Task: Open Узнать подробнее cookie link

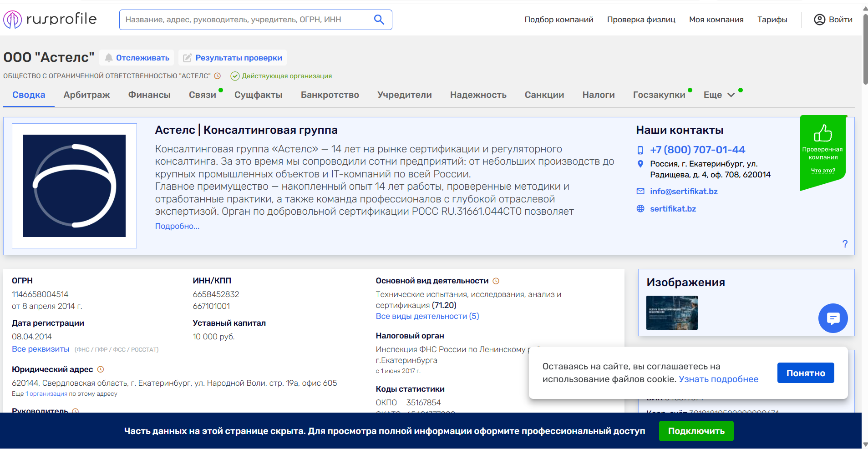Action: (x=718, y=379)
